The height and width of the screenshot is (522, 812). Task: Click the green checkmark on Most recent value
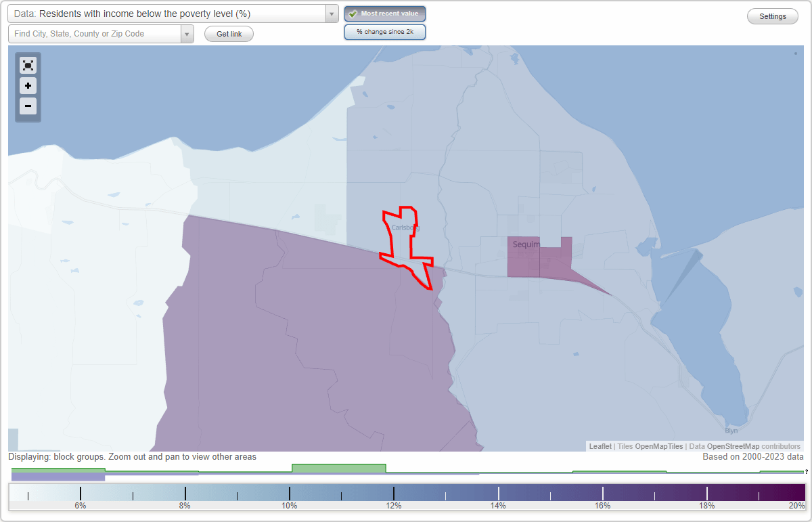(x=353, y=14)
